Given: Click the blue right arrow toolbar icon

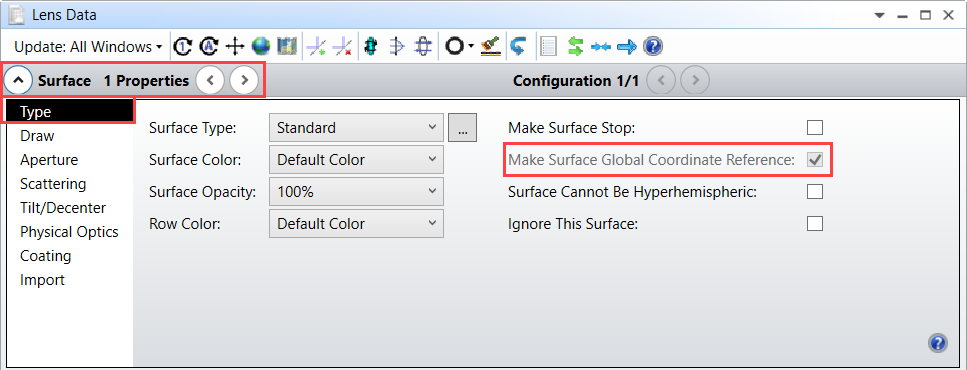Looking at the screenshot, I should (x=627, y=46).
